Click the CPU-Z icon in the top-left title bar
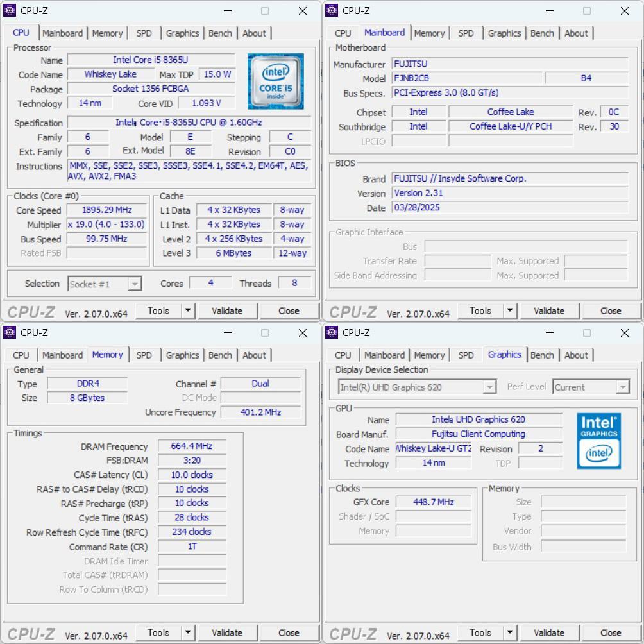Screen dimensions: 644x644 10,10
